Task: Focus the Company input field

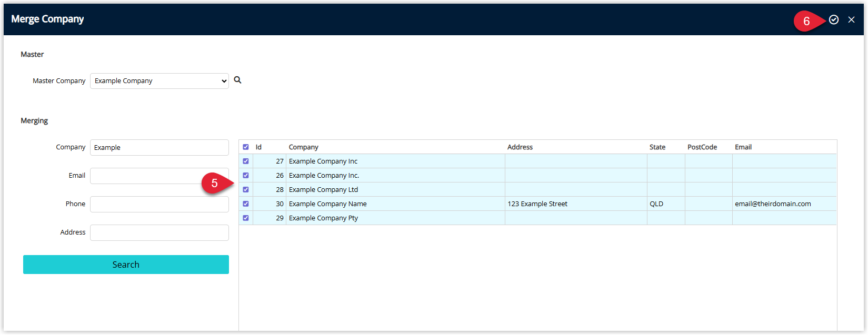Action: coord(159,148)
